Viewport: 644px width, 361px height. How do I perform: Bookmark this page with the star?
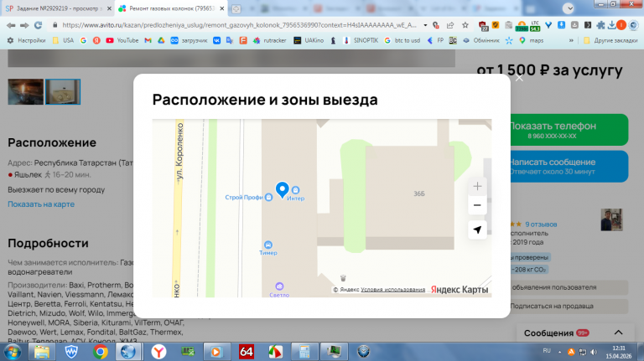point(465,25)
